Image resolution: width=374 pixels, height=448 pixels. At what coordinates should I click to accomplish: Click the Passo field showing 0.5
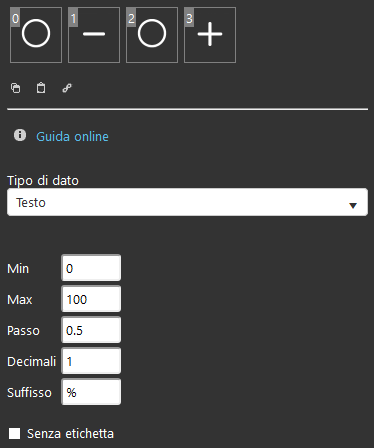click(91, 330)
